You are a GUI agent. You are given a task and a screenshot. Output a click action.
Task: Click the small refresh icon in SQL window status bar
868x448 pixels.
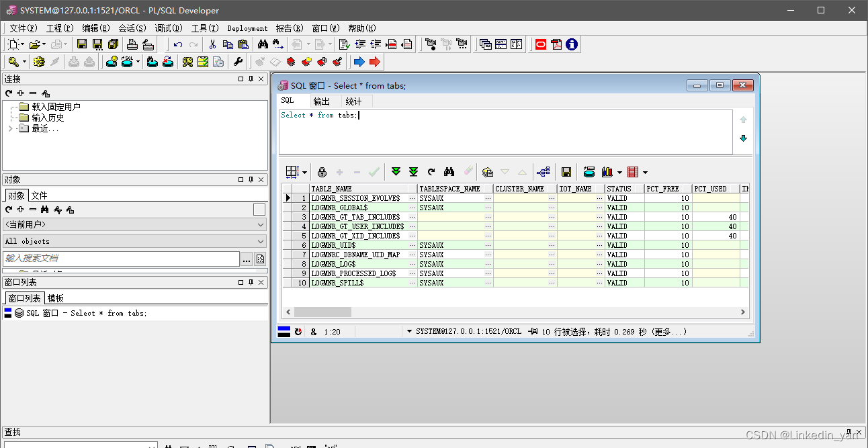pyautogui.click(x=298, y=332)
